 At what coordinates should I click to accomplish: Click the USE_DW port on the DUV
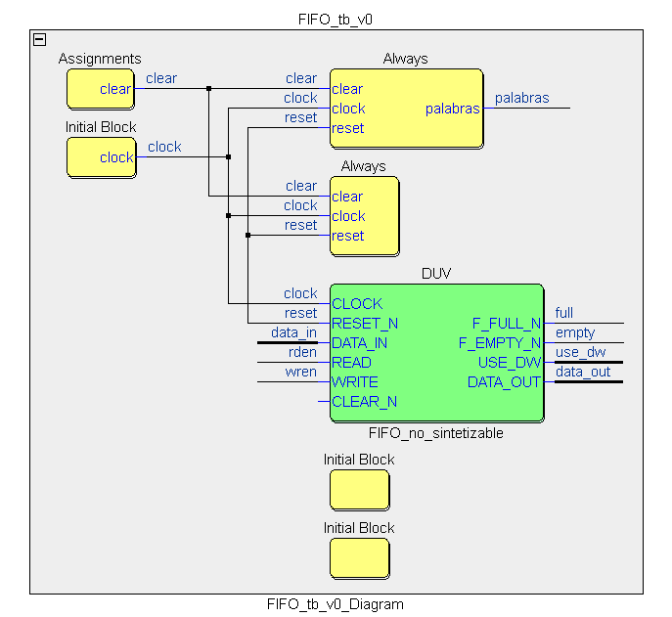(x=509, y=362)
